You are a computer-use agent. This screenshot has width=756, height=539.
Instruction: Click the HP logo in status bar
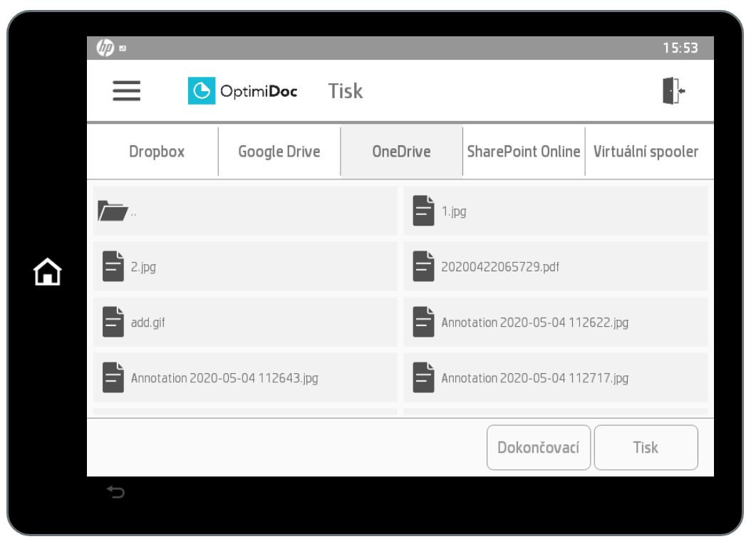click(105, 48)
